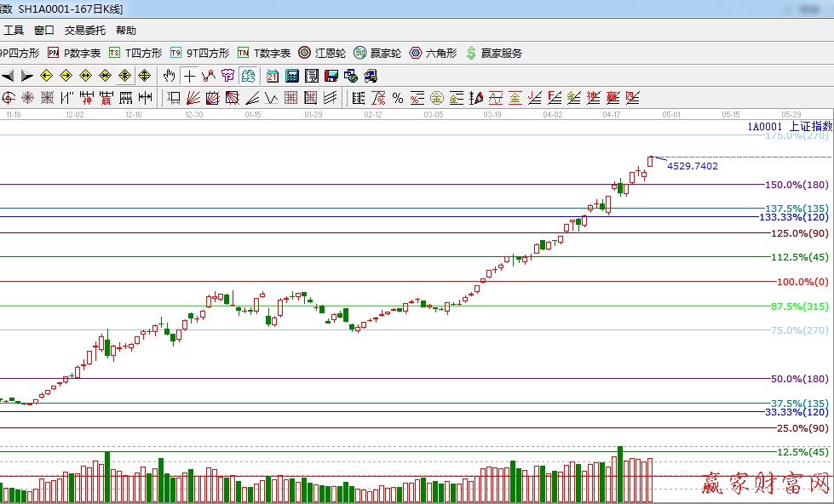Open the 工具 menu
Screen dimensions: 834x504
click(14, 30)
